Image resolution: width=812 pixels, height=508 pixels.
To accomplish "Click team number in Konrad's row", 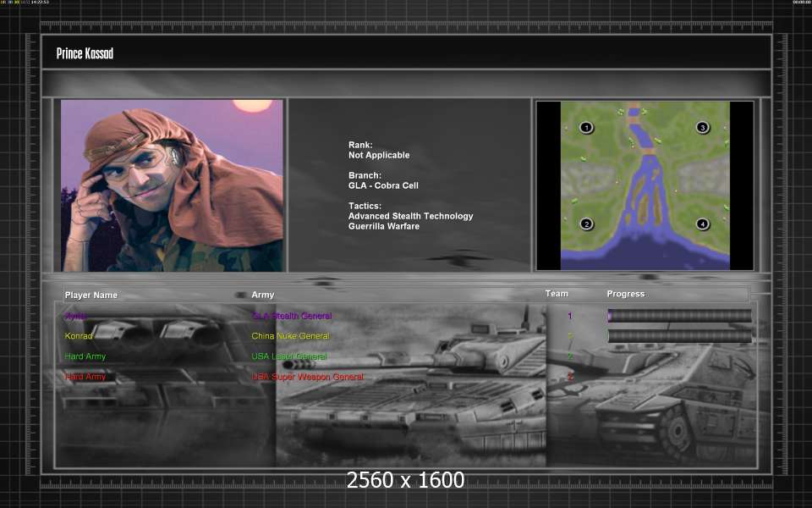I will click(x=569, y=336).
